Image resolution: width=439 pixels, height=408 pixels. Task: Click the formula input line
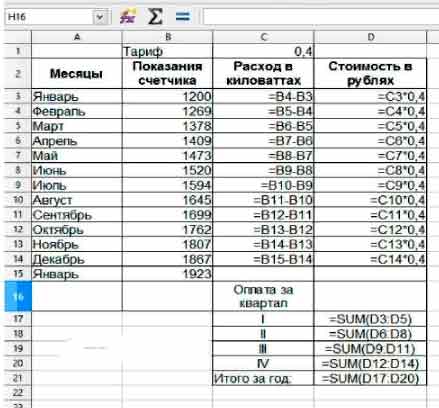tap(320, 16)
